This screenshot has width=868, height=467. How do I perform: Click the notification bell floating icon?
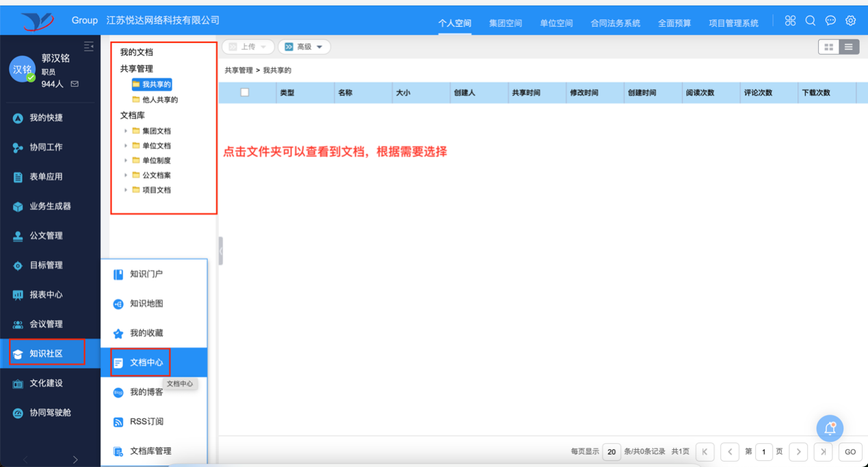(830, 429)
